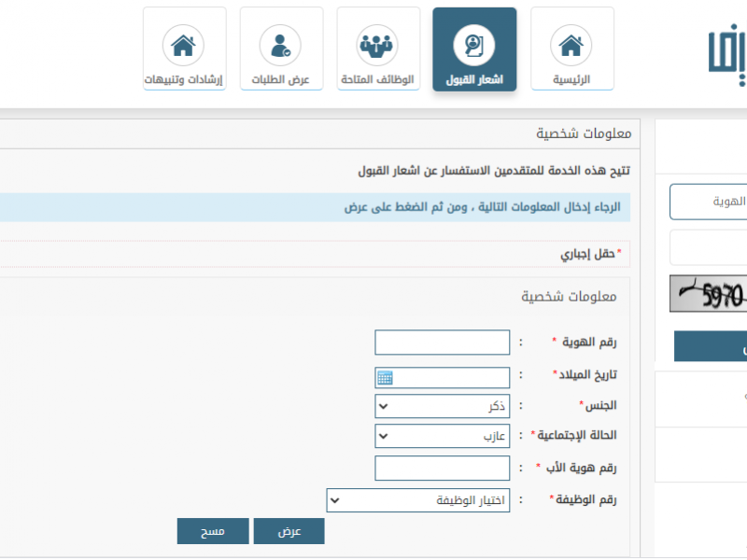Expand the الجنس gender dropdown
The width and height of the screenshot is (747, 560).
pos(443,407)
